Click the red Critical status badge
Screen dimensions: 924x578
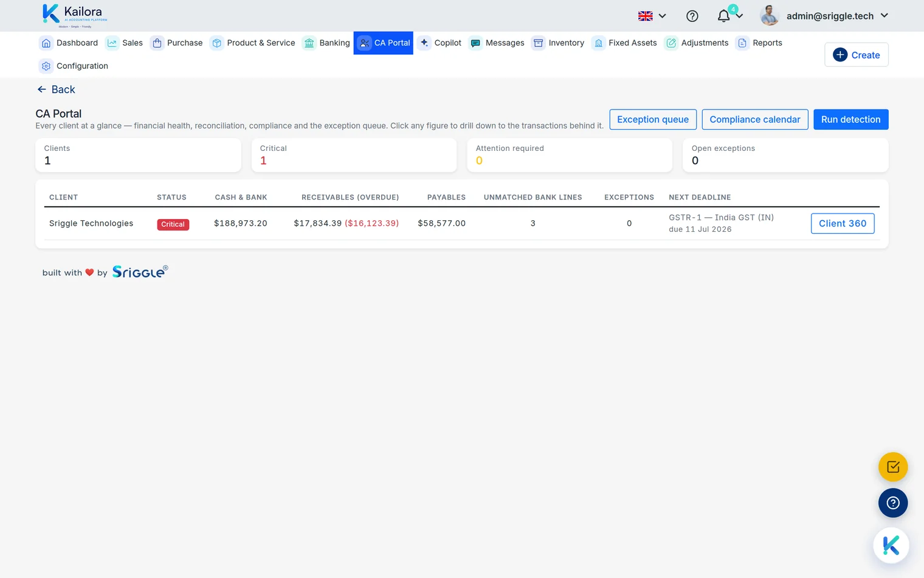pos(173,225)
